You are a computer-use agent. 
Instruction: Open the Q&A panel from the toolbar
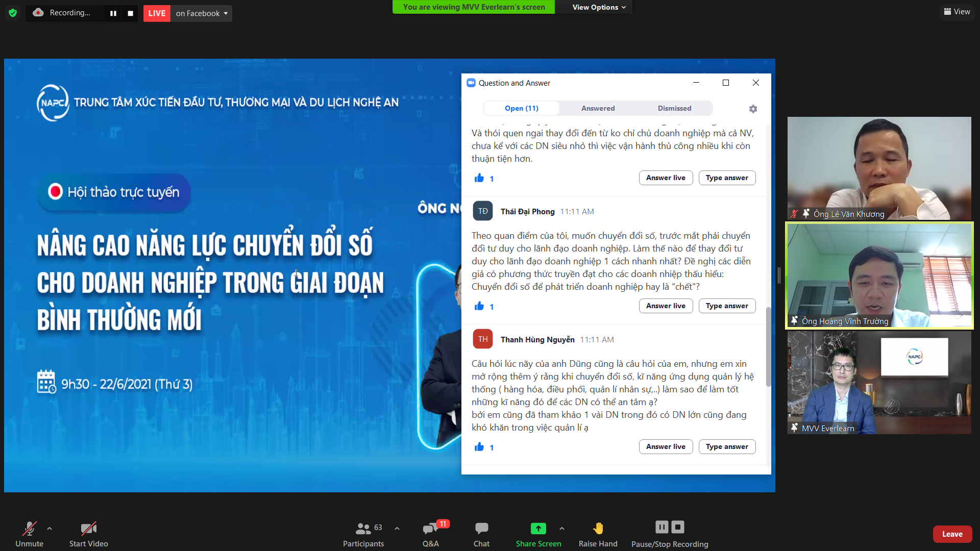coord(430,534)
